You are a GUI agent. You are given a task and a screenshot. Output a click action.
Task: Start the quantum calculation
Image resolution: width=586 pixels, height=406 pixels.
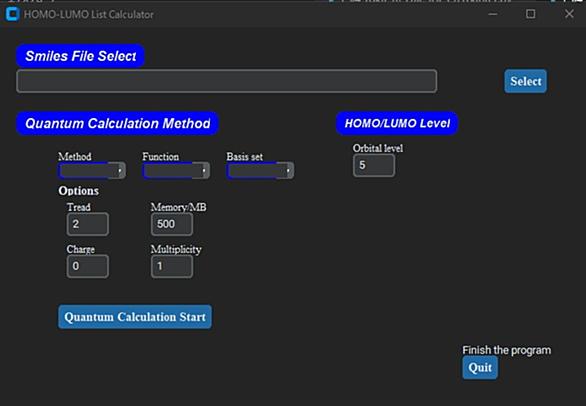(x=135, y=317)
